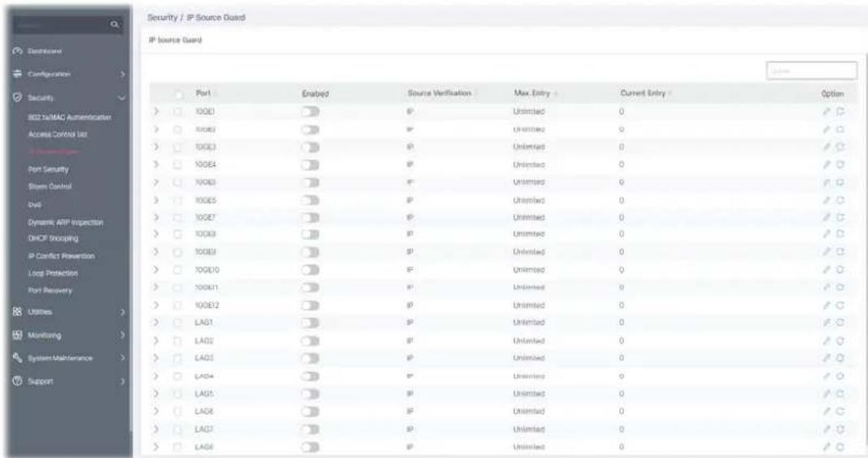This screenshot has height=458, width=868.
Task: Click the refresh icon for port 10GE4
Action: (840, 165)
